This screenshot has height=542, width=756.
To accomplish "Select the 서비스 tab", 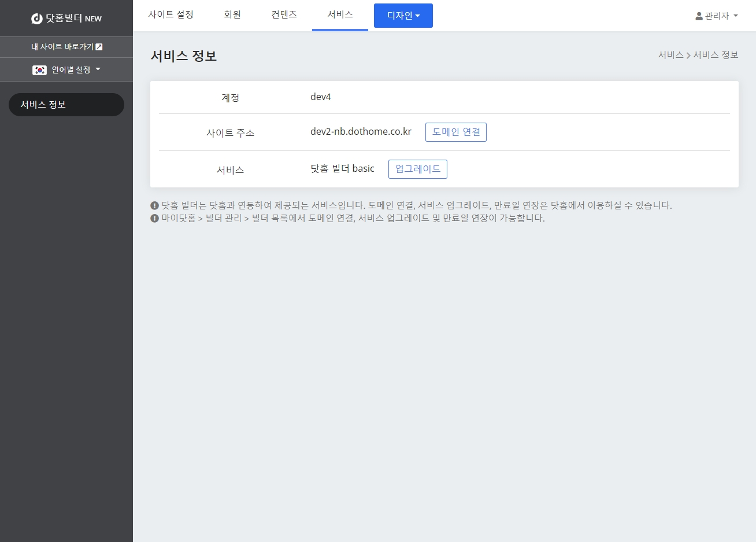I will (340, 14).
